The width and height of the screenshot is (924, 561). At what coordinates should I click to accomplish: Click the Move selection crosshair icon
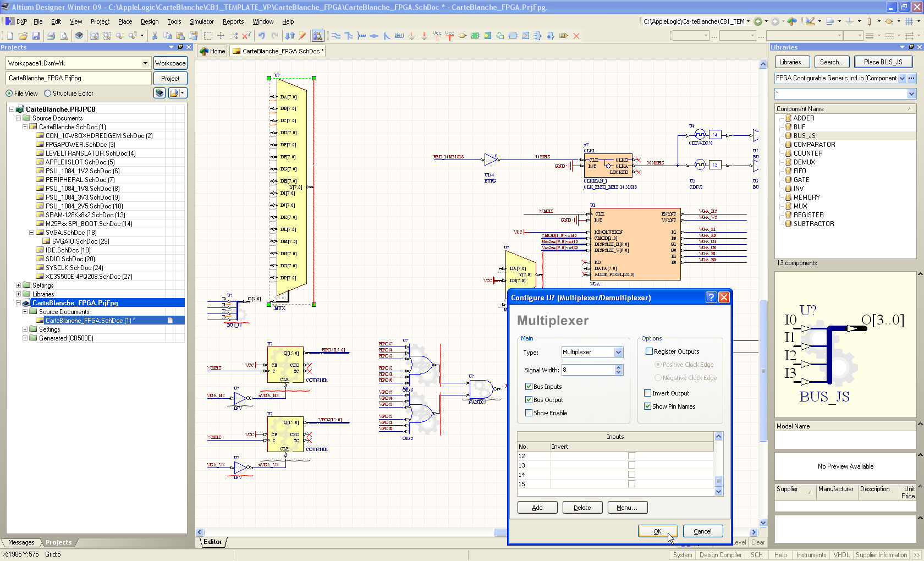pos(221,36)
